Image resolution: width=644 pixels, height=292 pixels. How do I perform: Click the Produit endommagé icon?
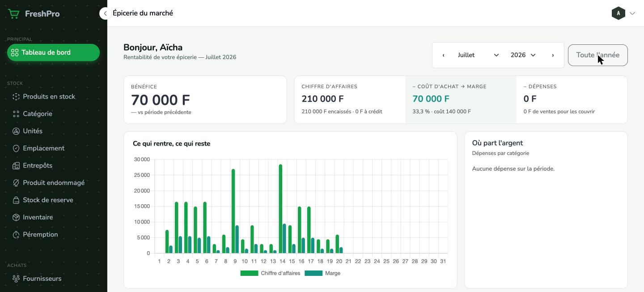pos(16,183)
